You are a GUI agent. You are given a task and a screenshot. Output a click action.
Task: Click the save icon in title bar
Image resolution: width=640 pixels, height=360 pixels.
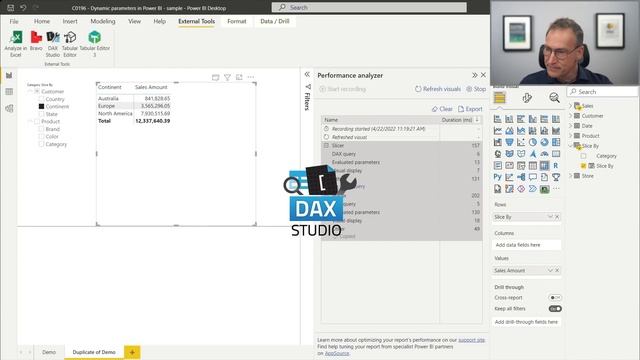tap(11, 7)
